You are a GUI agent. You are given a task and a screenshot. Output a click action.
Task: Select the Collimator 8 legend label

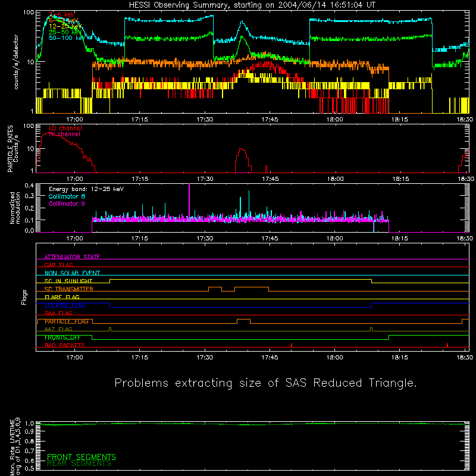click(67, 196)
